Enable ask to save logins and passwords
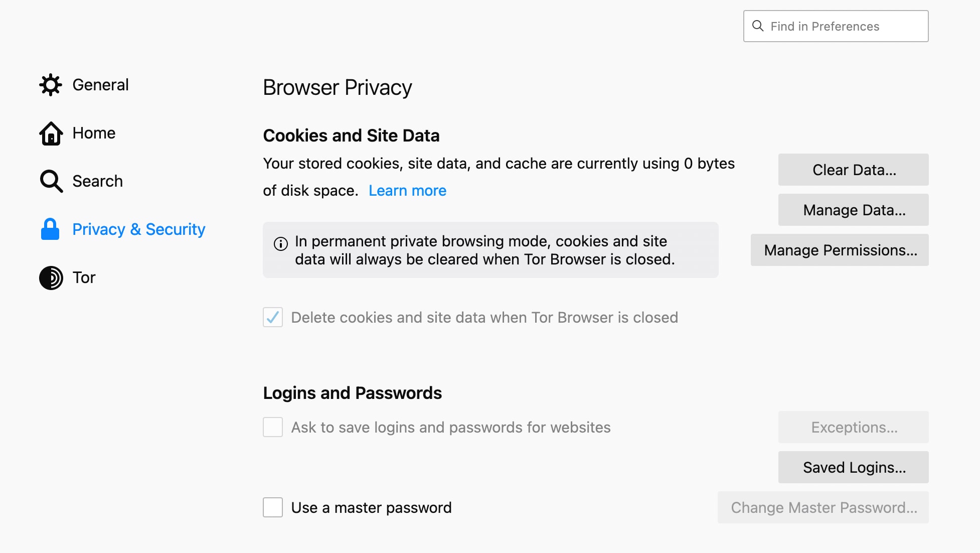 coord(273,427)
